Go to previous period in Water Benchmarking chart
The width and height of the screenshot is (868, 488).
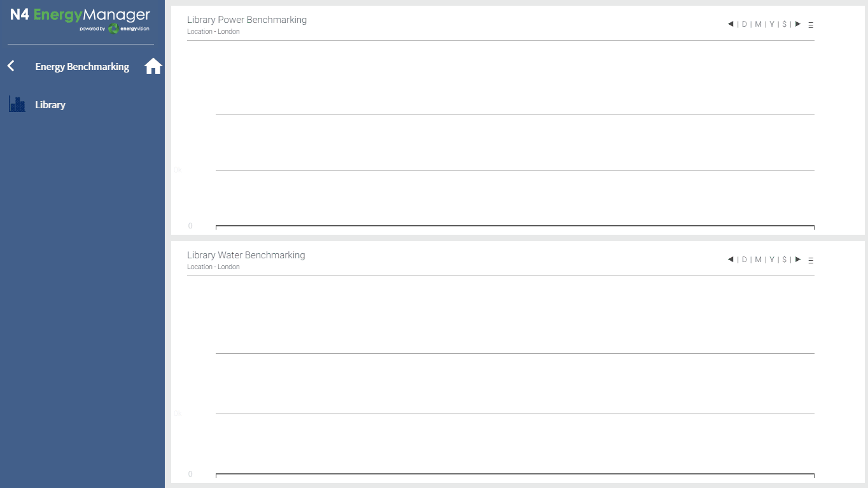(731, 260)
